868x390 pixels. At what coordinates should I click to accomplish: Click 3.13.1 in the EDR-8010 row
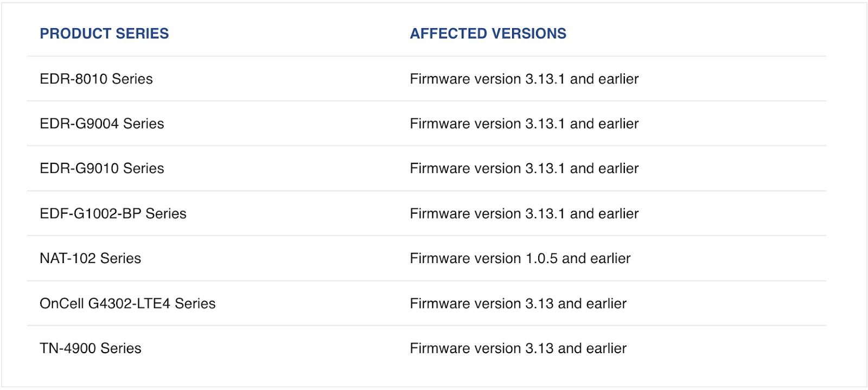545,79
